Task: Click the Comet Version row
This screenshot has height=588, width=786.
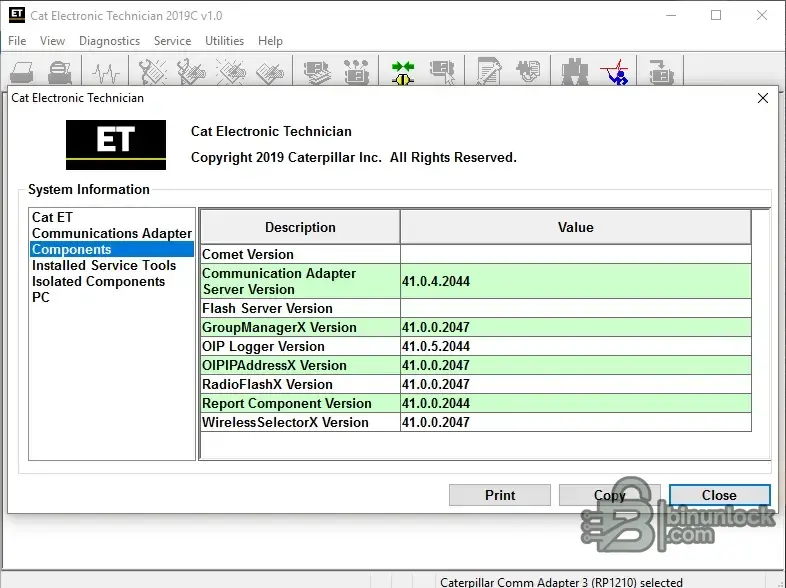Action: (x=476, y=254)
